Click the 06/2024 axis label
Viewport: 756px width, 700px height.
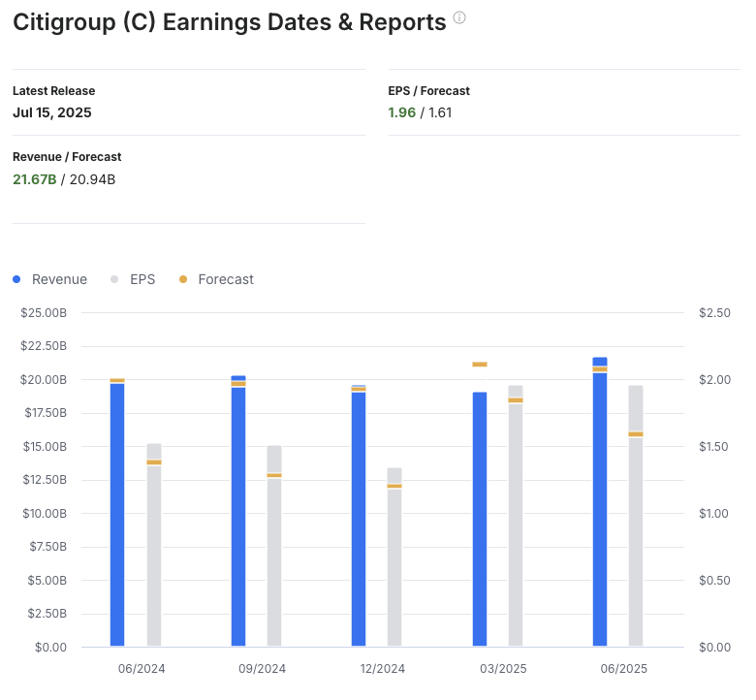(142, 669)
